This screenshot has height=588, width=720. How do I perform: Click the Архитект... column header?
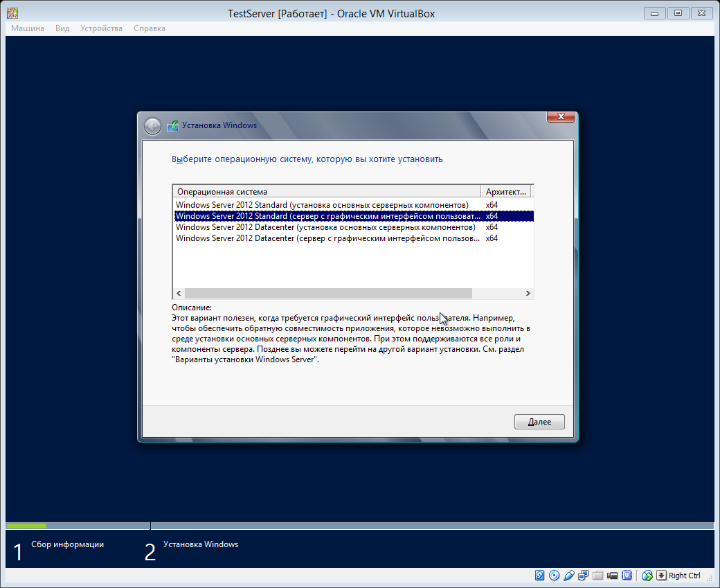tap(506, 192)
